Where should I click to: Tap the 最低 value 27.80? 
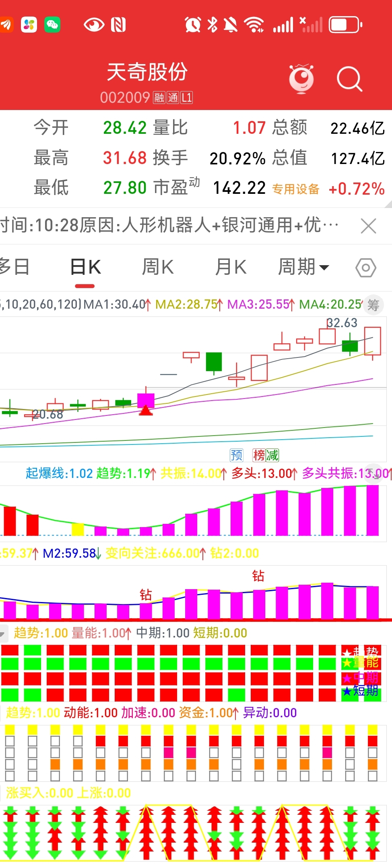[x=125, y=188]
